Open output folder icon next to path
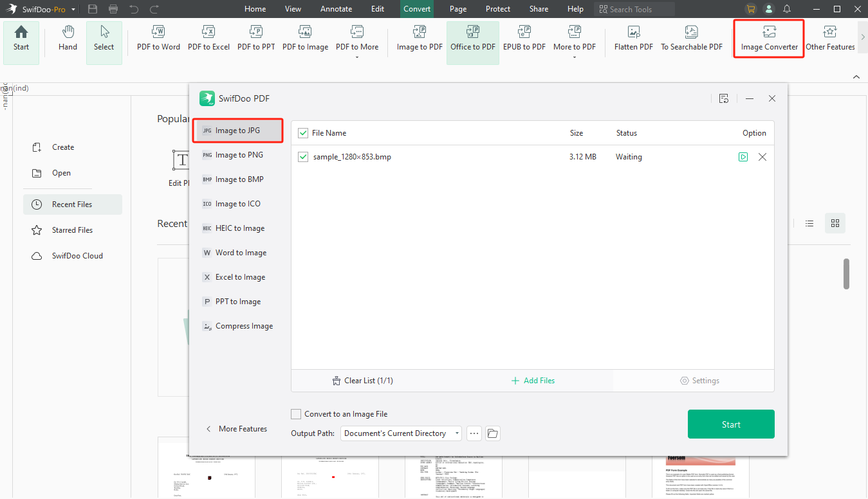 click(x=493, y=433)
